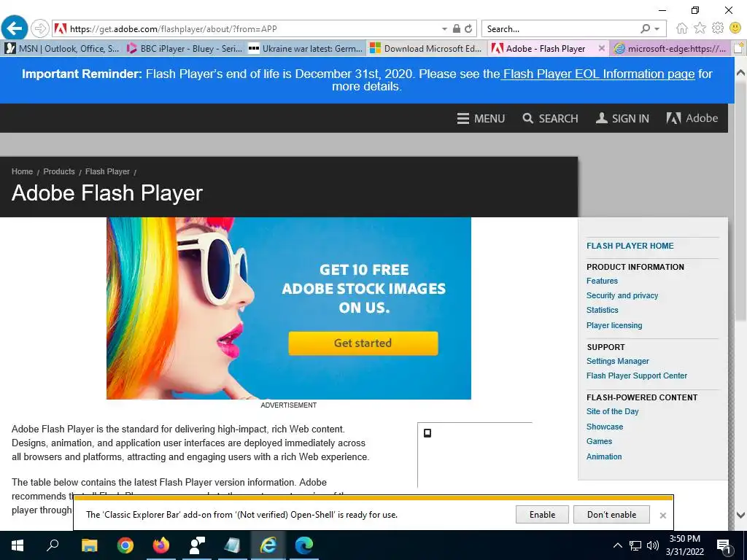747x560 pixels.
Task: Switch to BBC iPlayer - Bluey tab
Action: click(x=185, y=48)
